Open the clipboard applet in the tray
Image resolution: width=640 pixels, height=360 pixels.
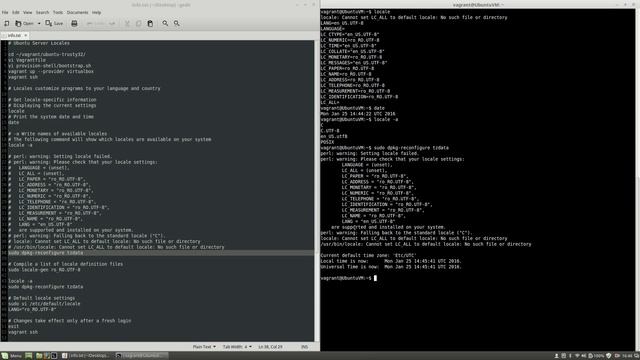pyautogui.click(x=564, y=356)
